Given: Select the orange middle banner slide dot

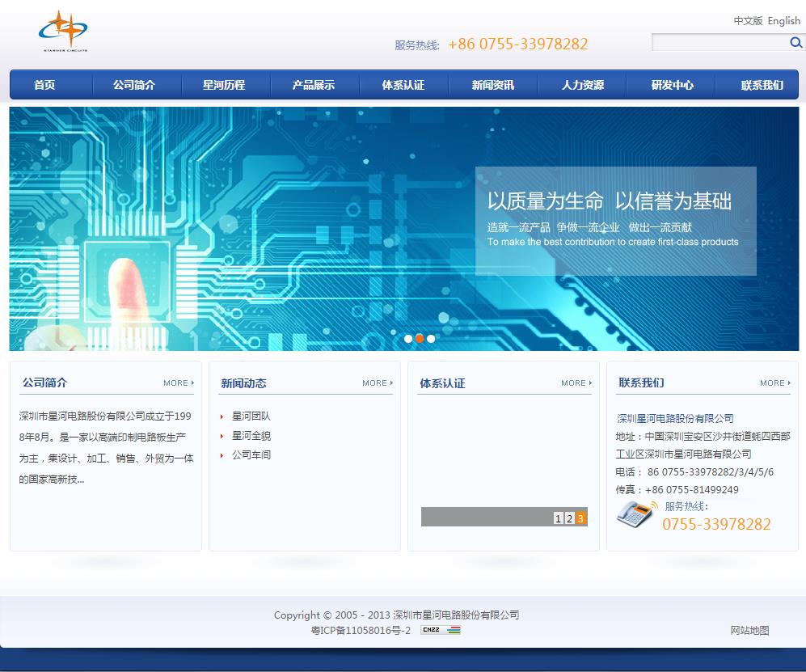Looking at the screenshot, I should click(x=420, y=339).
